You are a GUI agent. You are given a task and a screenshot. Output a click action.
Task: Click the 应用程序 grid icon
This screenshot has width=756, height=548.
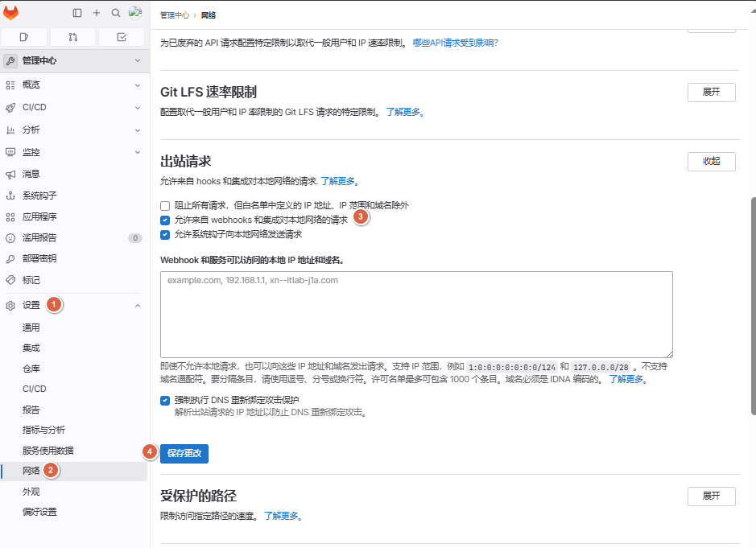(x=10, y=217)
